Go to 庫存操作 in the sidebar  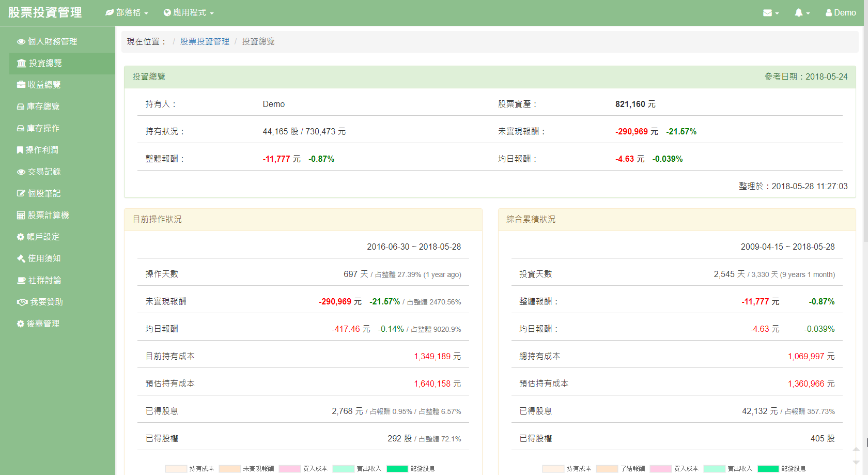[43, 128]
